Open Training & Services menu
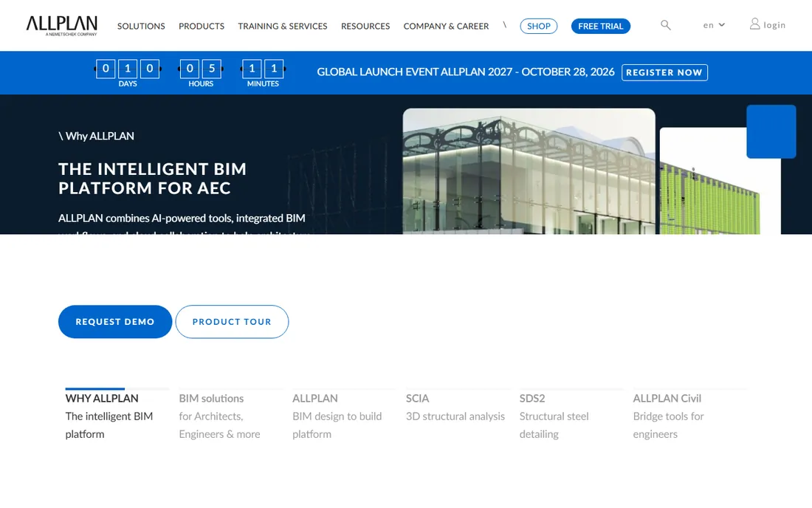The image size is (812, 508). (282, 26)
